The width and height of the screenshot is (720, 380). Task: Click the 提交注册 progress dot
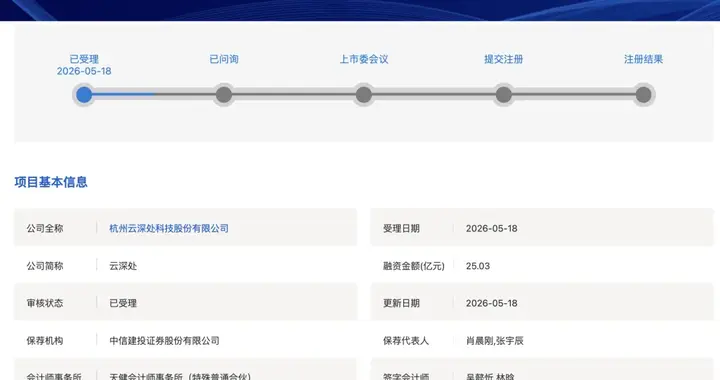pos(504,95)
